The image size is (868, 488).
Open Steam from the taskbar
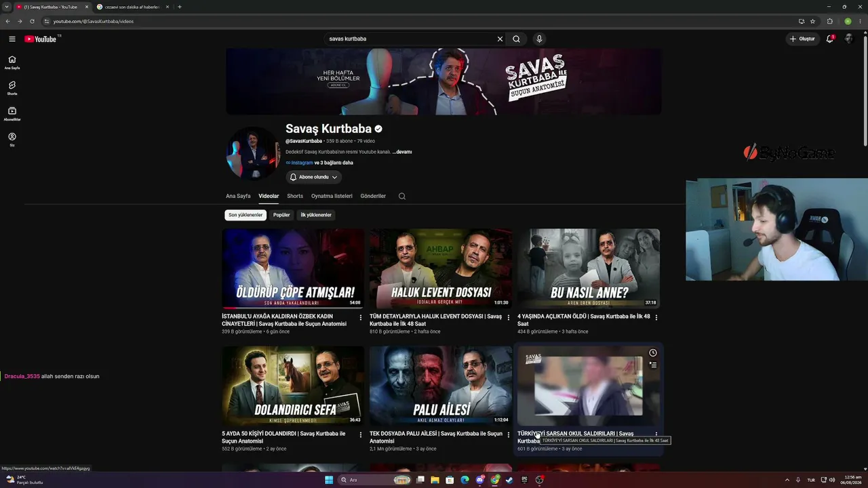pyautogui.click(x=509, y=480)
